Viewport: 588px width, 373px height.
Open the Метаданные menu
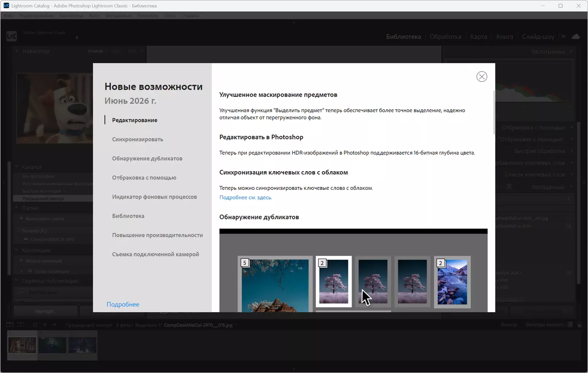pos(118,16)
